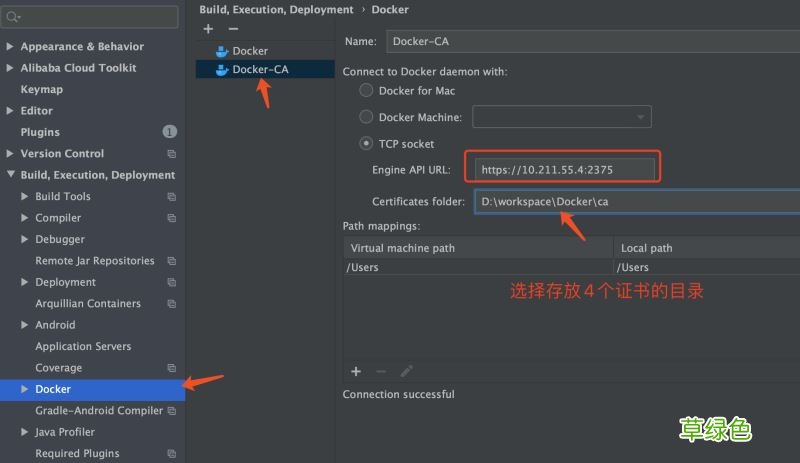Expand the Version Control section
The width and height of the screenshot is (800, 463).
[x=10, y=154]
